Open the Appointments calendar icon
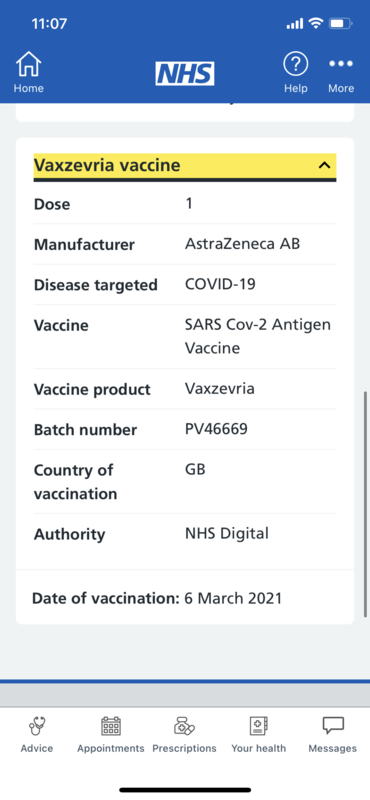Image resolution: width=370 pixels, height=800 pixels. [111, 726]
